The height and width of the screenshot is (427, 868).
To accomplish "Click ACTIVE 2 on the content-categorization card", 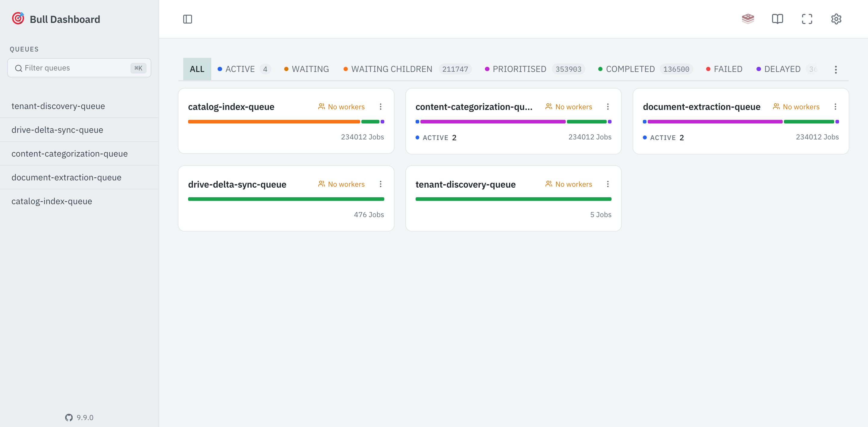I will coord(436,138).
